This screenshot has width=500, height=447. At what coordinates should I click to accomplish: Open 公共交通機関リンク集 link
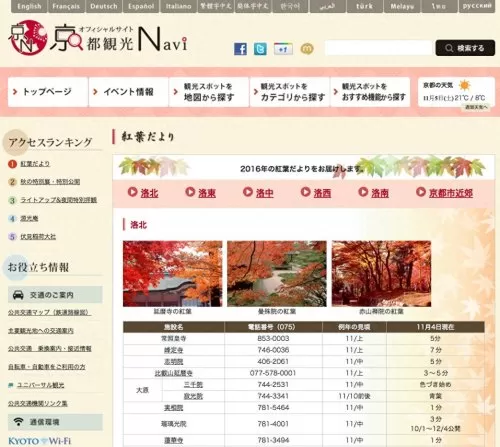38,403
